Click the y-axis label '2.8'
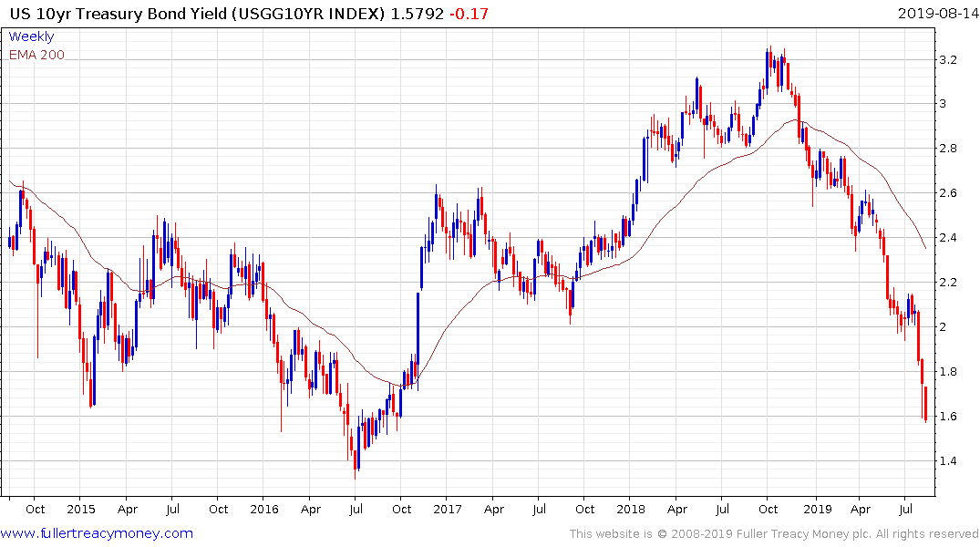Screen dimensions: 980x547 click(x=948, y=149)
